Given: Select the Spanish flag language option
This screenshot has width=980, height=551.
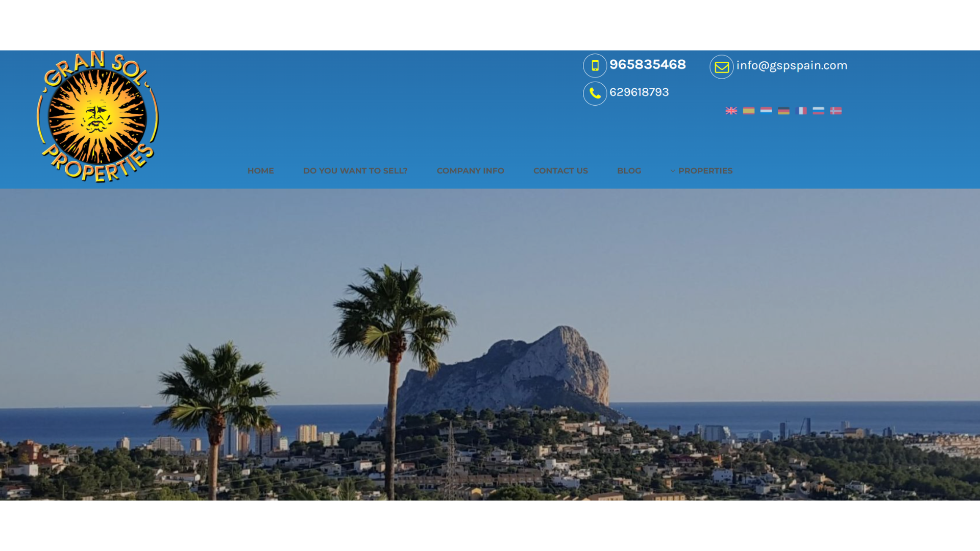Looking at the screenshot, I should tap(749, 111).
